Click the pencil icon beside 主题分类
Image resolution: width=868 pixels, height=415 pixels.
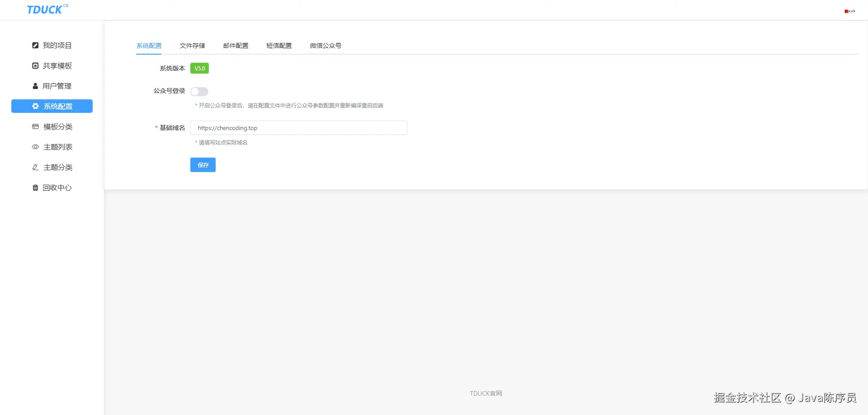click(x=35, y=167)
